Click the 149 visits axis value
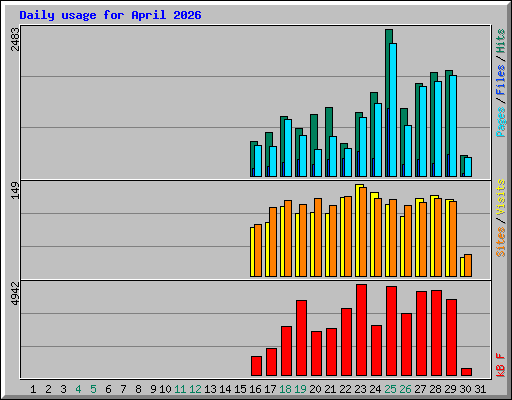The height and width of the screenshot is (400, 512). [15, 191]
